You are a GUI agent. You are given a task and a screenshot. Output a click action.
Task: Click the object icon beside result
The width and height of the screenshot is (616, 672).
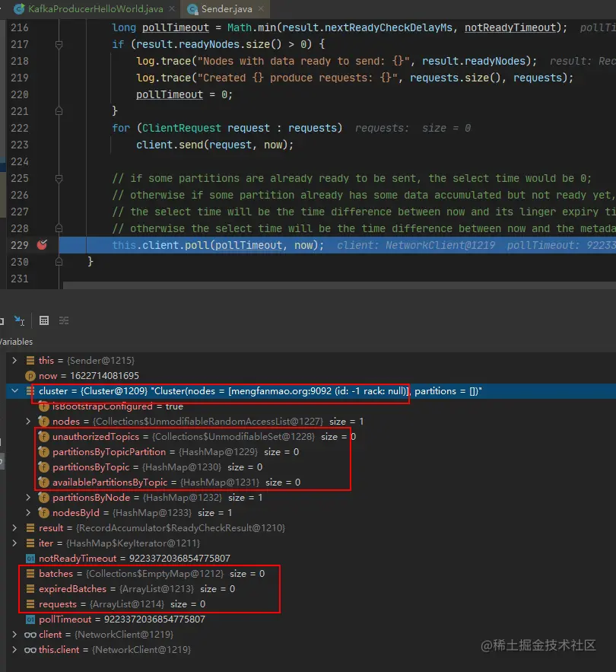tap(30, 528)
